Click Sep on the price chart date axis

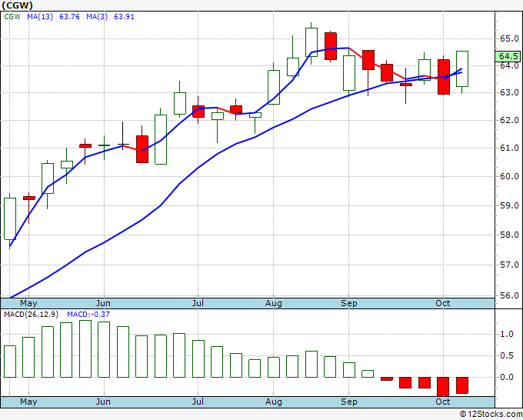[x=349, y=304]
